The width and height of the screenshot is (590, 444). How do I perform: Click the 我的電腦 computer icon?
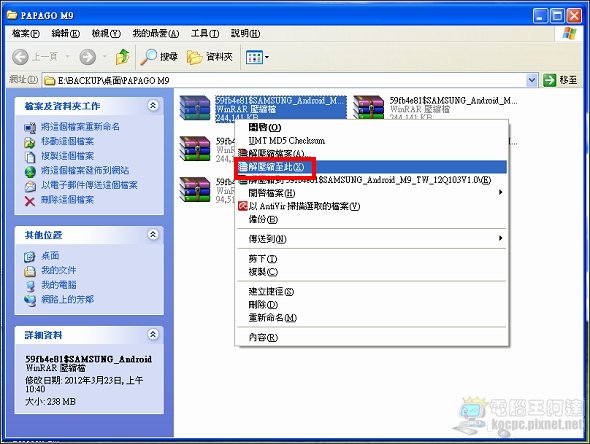30,286
